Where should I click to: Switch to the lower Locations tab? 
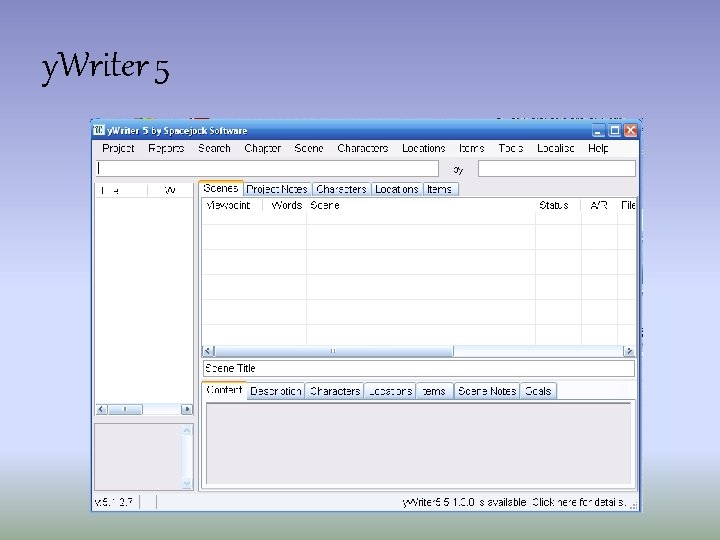(390, 391)
